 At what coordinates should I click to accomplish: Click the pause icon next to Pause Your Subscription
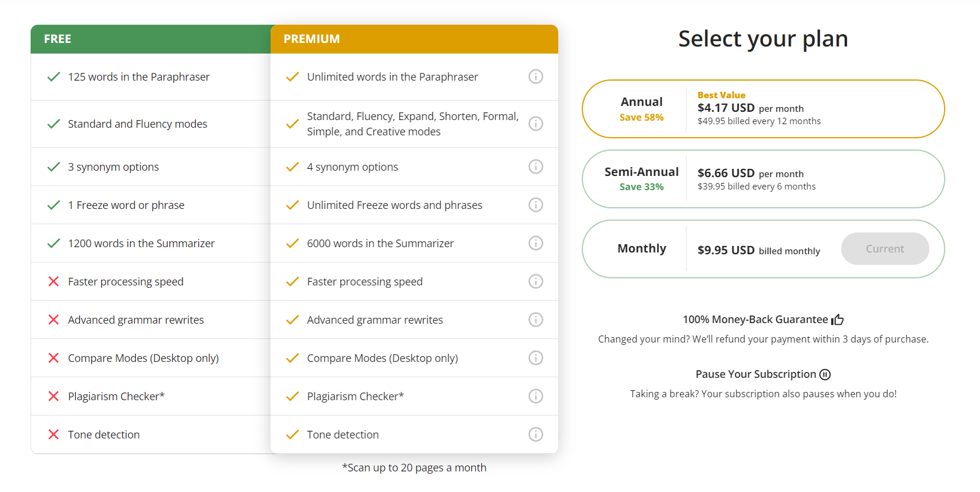[x=826, y=374]
